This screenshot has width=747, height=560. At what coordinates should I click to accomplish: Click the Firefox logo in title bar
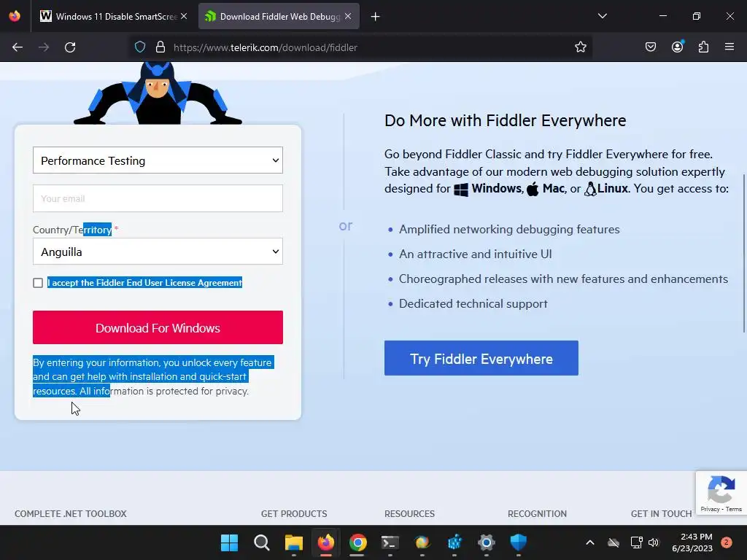15,16
